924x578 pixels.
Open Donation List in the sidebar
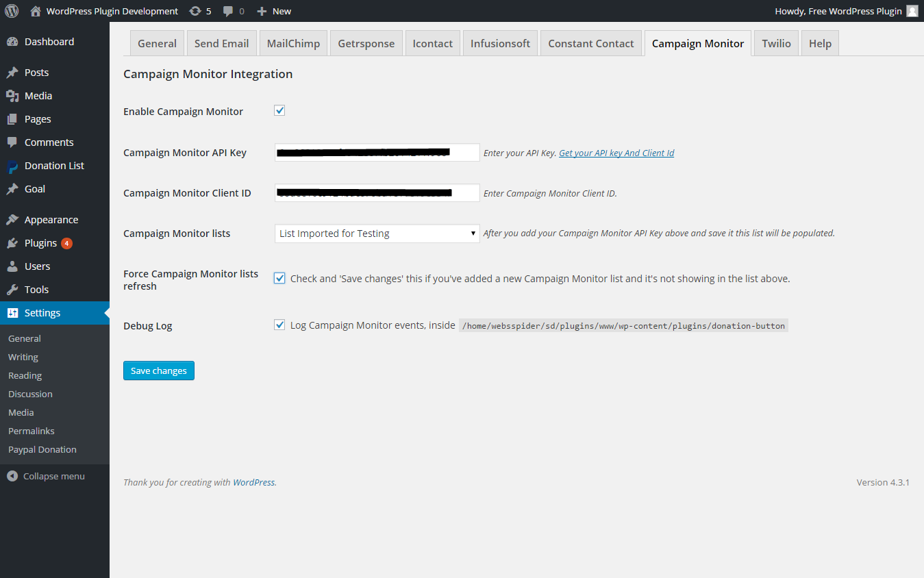tap(55, 166)
